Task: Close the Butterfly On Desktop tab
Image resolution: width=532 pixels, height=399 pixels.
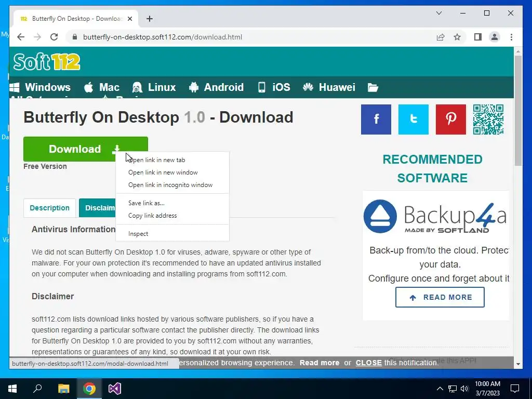Action: coord(129,19)
